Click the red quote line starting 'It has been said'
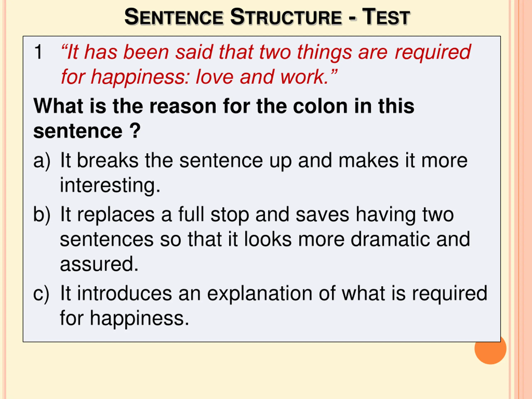Viewport: 532px width, 399px height. (266, 52)
